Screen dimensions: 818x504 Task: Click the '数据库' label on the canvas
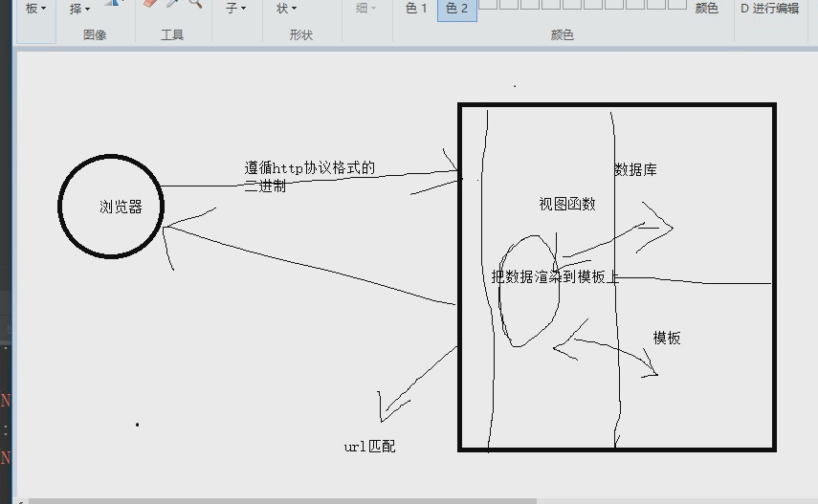coord(635,169)
